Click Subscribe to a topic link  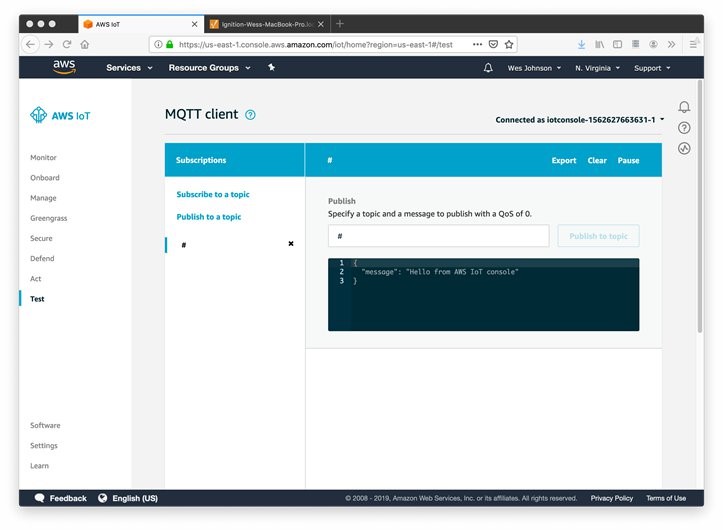coord(213,194)
